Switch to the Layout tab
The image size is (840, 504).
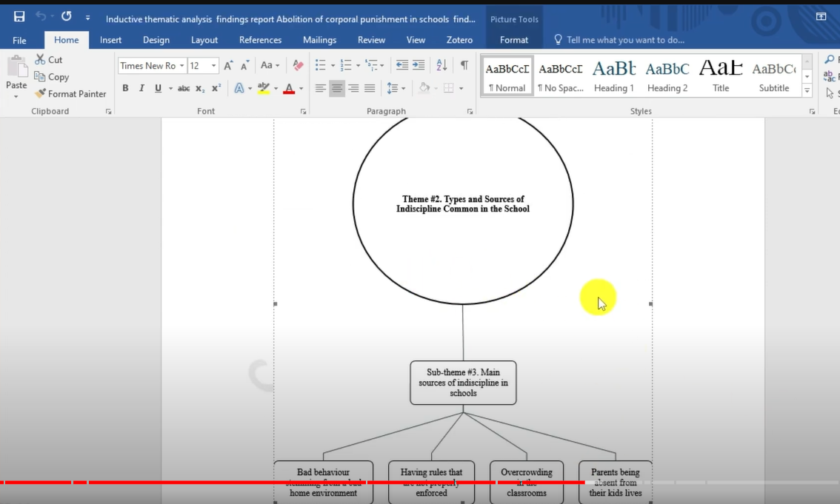(x=204, y=40)
